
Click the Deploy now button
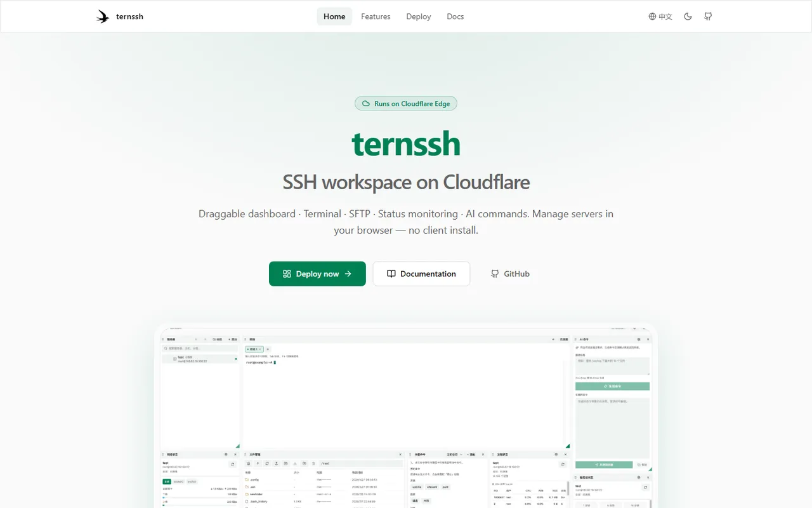(317, 274)
